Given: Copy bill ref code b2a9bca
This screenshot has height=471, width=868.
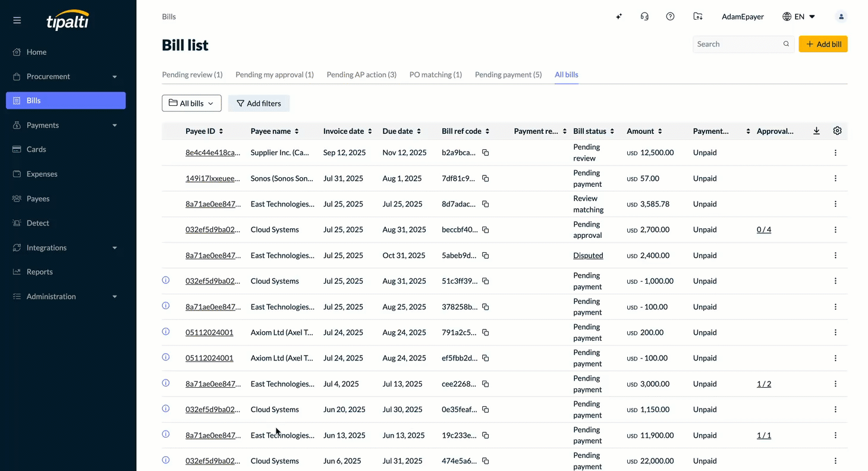Looking at the screenshot, I should (x=485, y=153).
